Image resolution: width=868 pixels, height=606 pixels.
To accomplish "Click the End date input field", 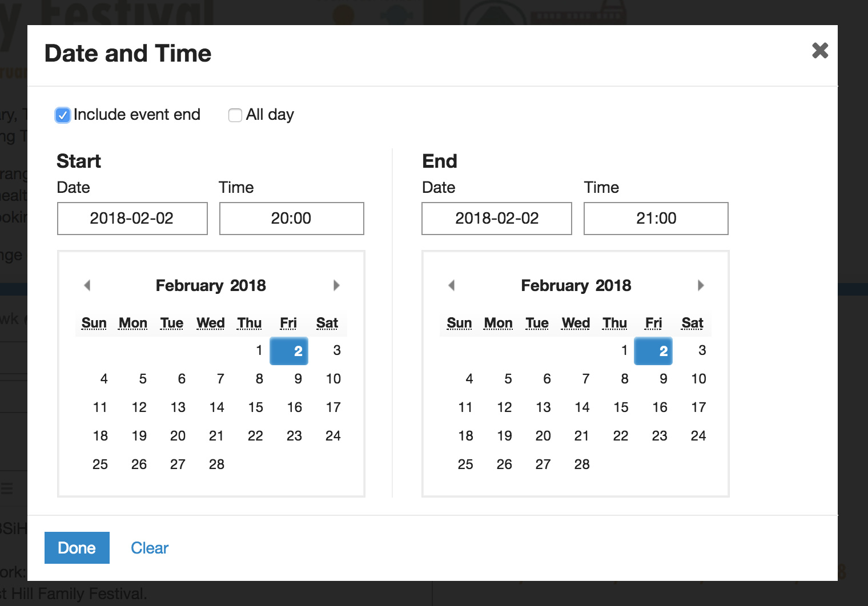I will tap(497, 219).
